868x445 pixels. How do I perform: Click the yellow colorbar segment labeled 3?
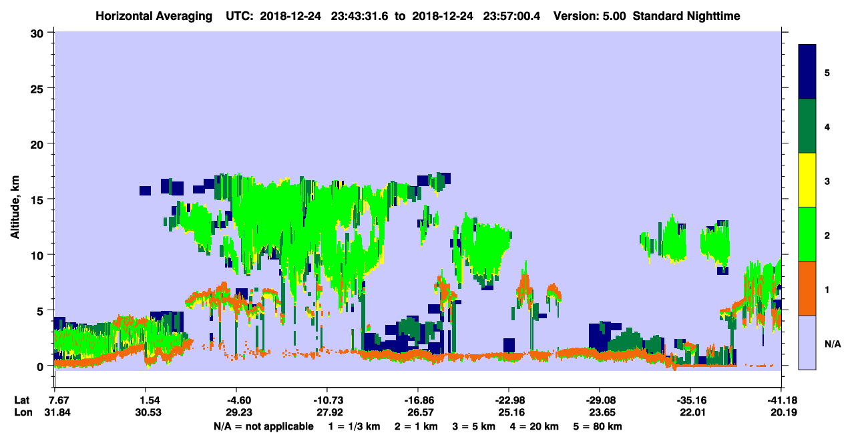[x=807, y=180]
